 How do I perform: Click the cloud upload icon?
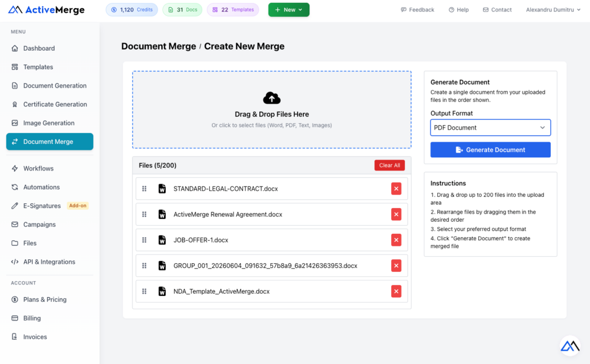[272, 98]
